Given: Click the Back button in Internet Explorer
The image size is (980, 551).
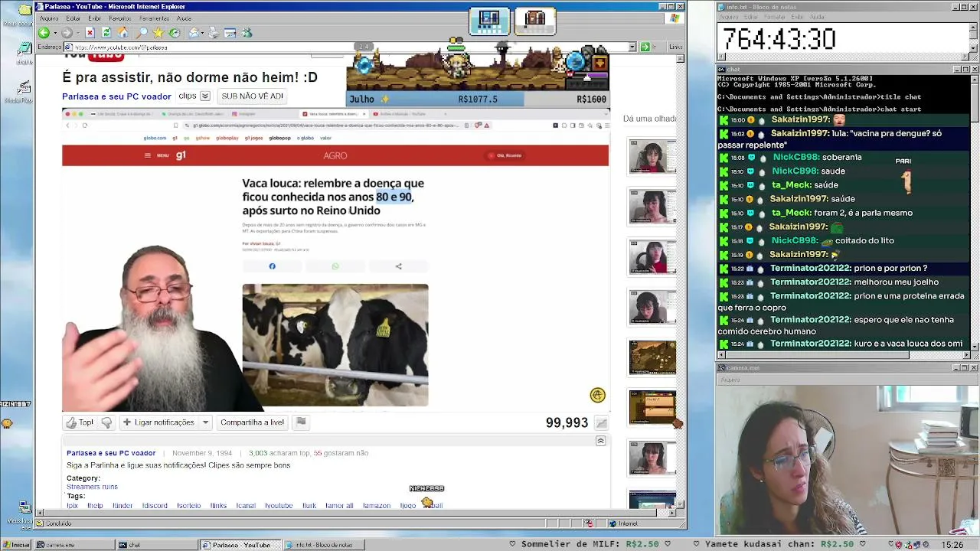Looking at the screenshot, I should [44, 33].
